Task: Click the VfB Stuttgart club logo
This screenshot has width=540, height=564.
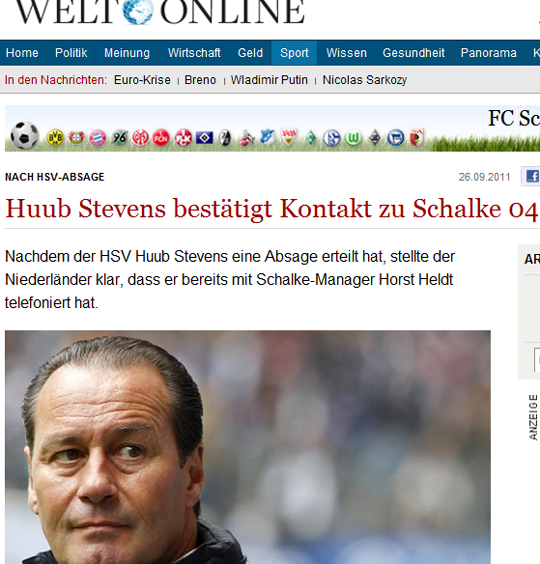Action: pyautogui.click(x=289, y=138)
